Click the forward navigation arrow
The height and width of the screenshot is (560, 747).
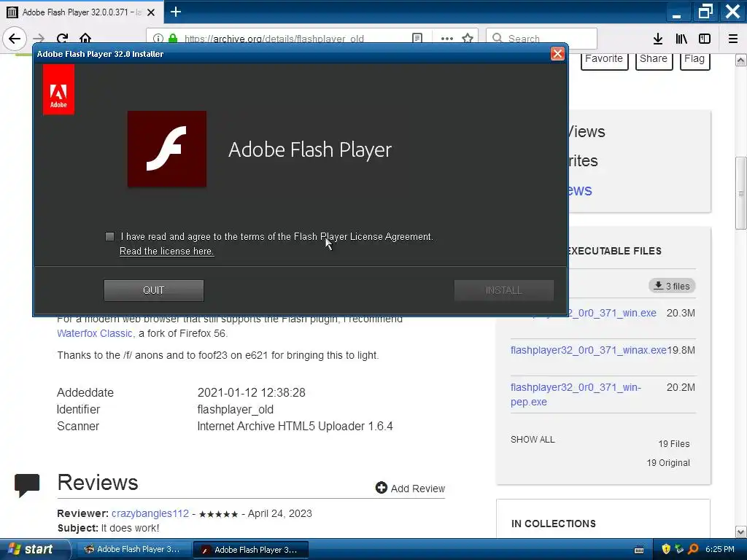tap(39, 39)
